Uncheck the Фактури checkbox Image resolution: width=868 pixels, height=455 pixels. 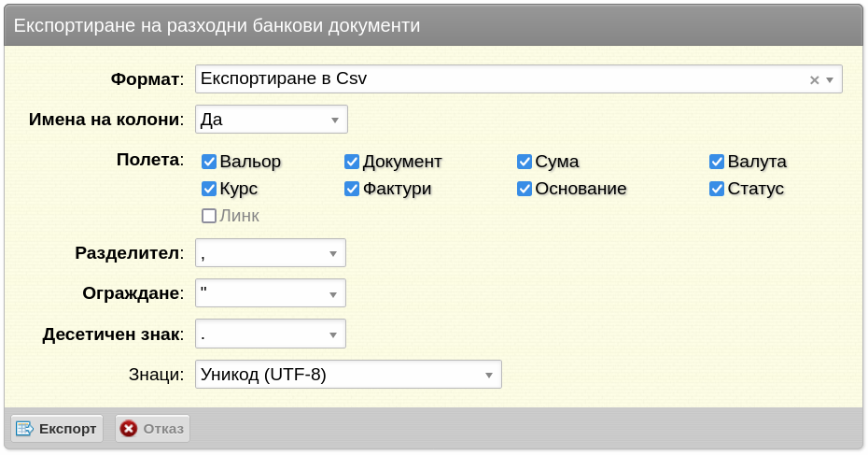tap(352, 189)
